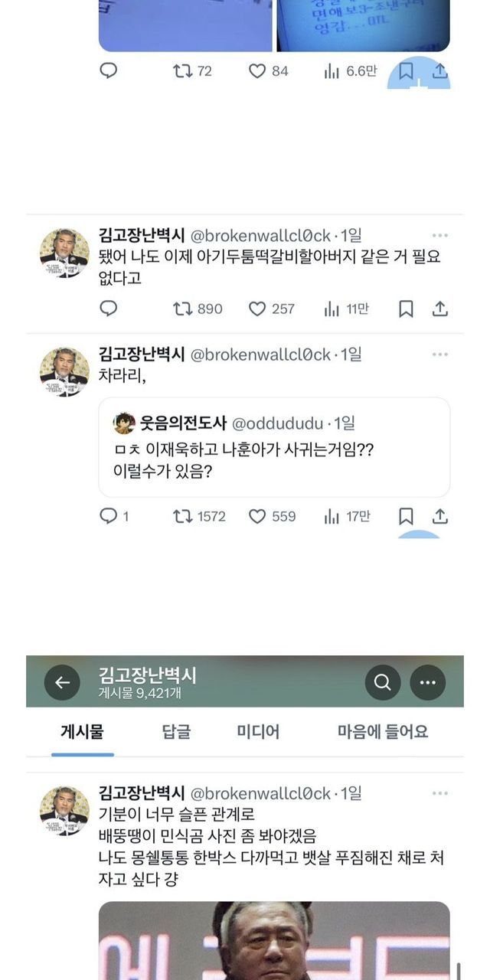The height and width of the screenshot is (980, 490).
Task: Like the tweet with 559 likes
Action: coord(257,516)
